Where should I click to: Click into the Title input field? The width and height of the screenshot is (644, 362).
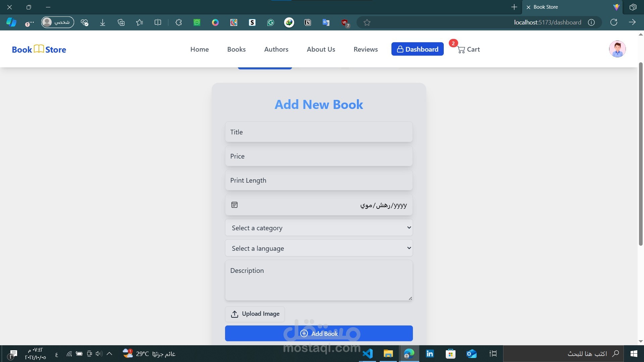click(x=319, y=132)
